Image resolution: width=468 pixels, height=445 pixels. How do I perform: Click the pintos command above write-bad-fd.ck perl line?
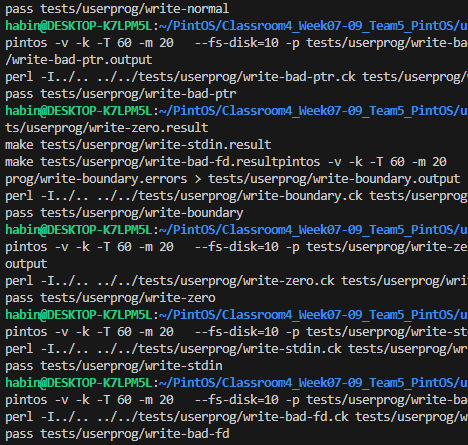[x=237, y=400]
